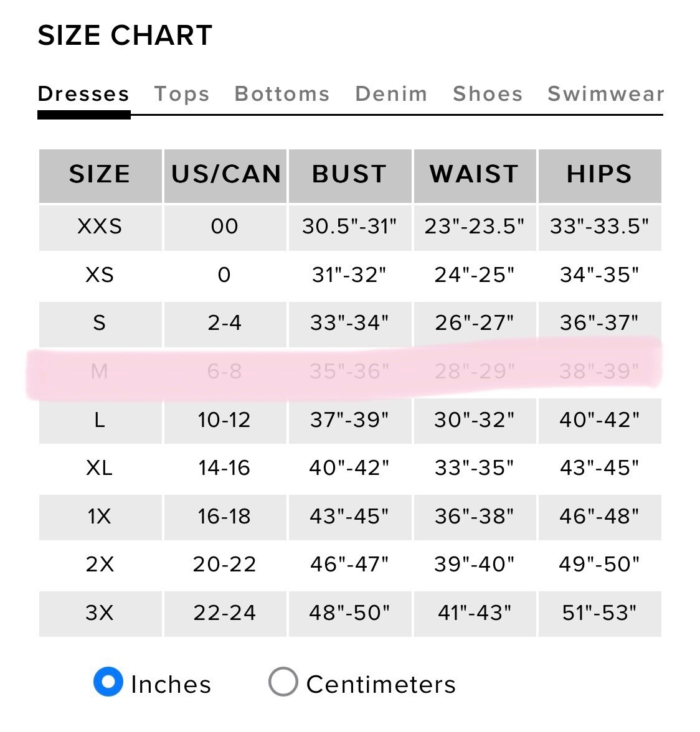Click the Dresses tab
Image resolution: width=700 pixels, height=732 pixels.
[83, 94]
